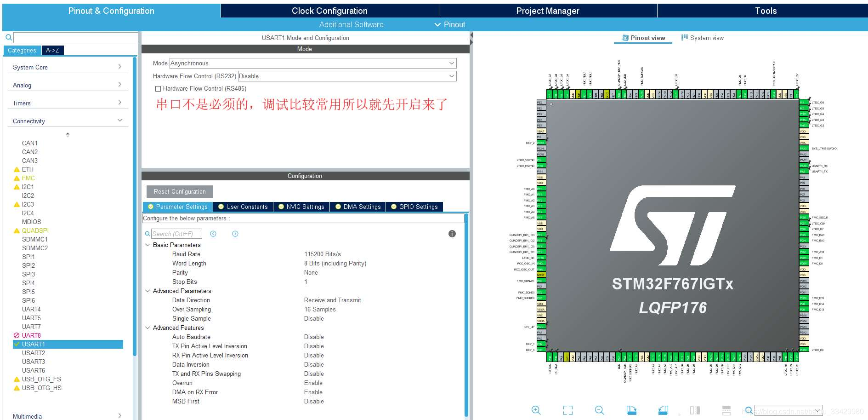Viewport: 868px width, 420px height.
Task: Click the previous search result arrow
Action: (213, 234)
